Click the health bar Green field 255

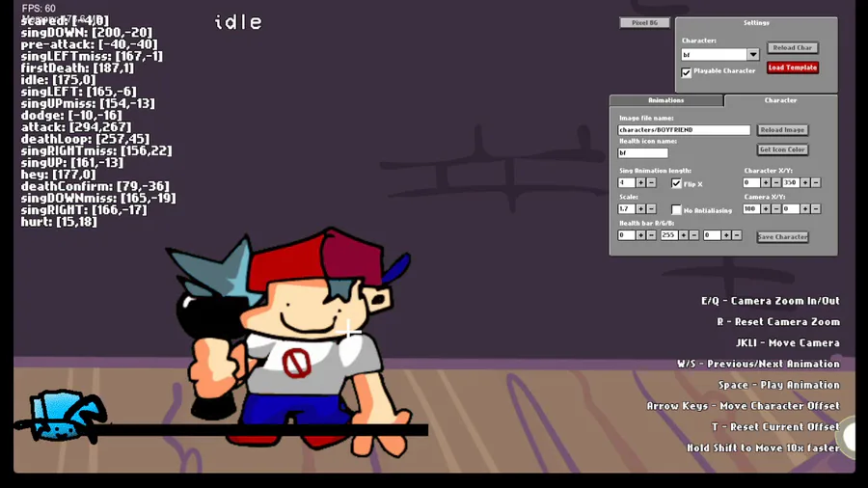(x=669, y=235)
